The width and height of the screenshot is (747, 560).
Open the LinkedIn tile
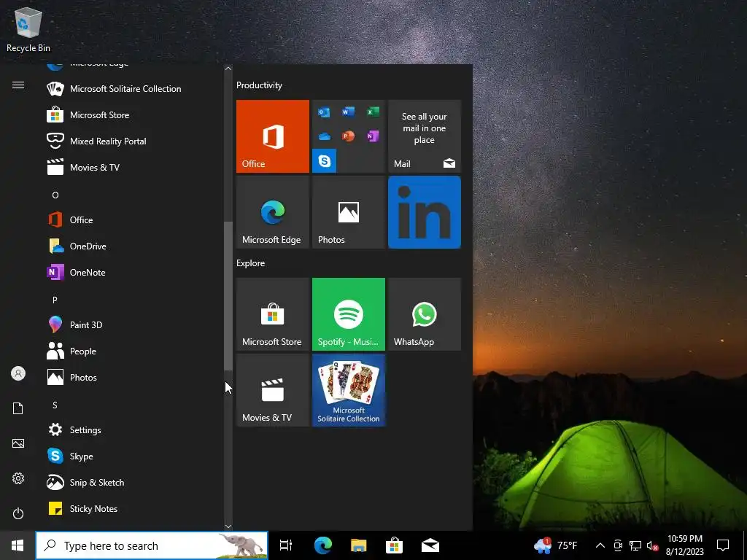coord(425,212)
